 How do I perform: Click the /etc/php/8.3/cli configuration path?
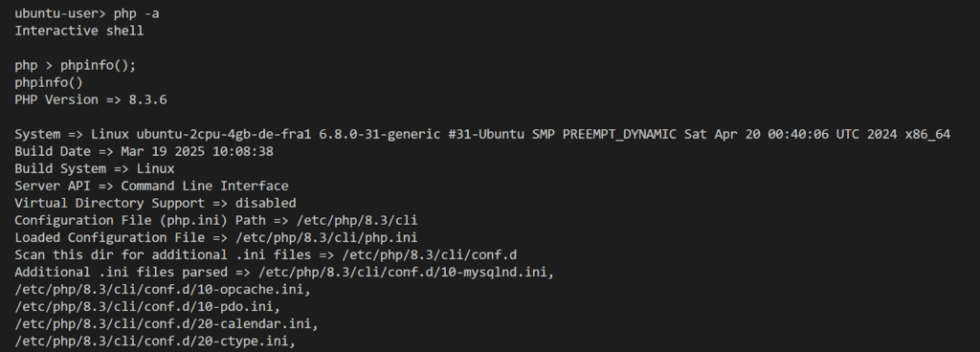pyautogui.click(x=326, y=220)
